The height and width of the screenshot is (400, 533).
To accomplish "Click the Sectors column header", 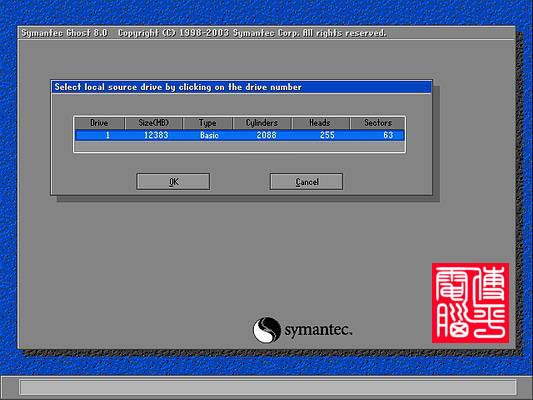I will pos(377,123).
